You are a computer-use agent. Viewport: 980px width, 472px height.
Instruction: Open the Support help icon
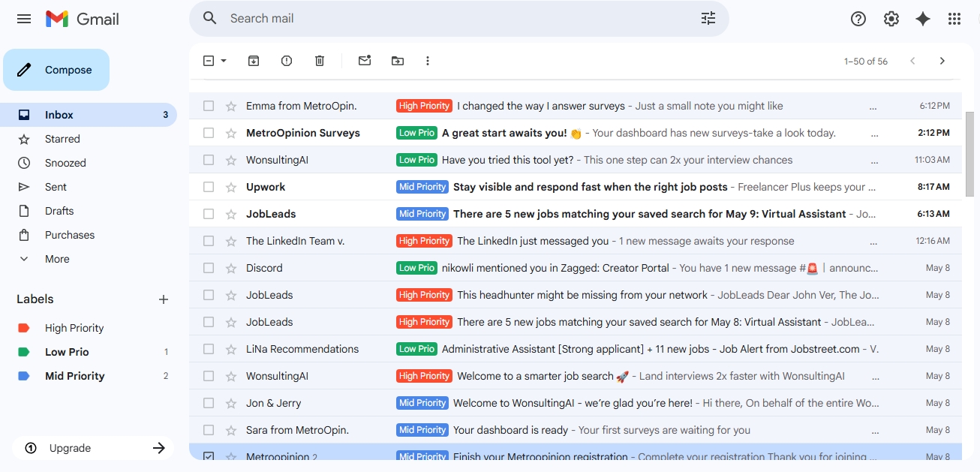[858, 19]
